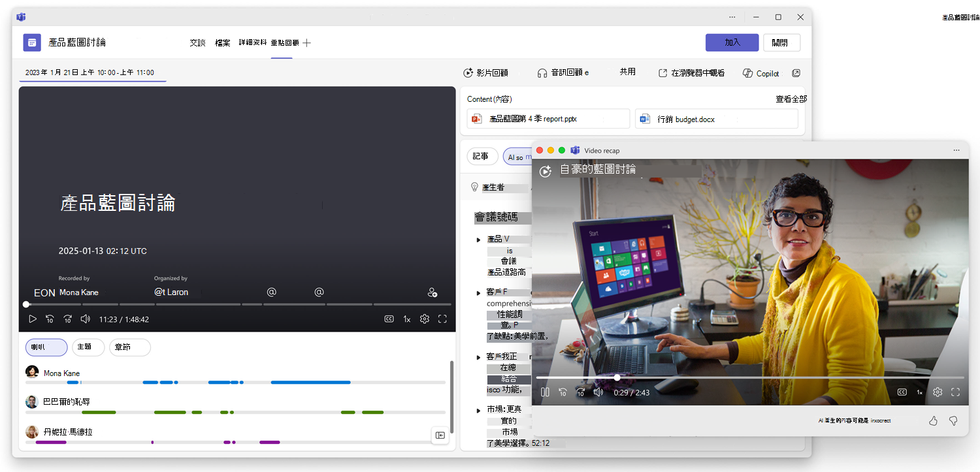The height and width of the screenshot is (472, 980).
Task: Select the 主題 topics filter pill
Action: pyautogui.click(x=88, y=347)
